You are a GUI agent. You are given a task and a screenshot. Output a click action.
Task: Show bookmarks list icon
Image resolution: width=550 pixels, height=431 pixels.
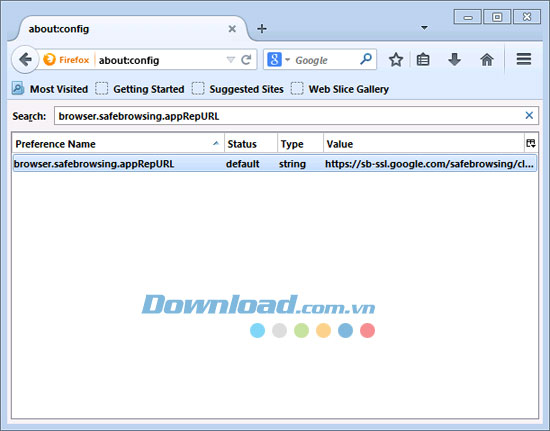423,60
